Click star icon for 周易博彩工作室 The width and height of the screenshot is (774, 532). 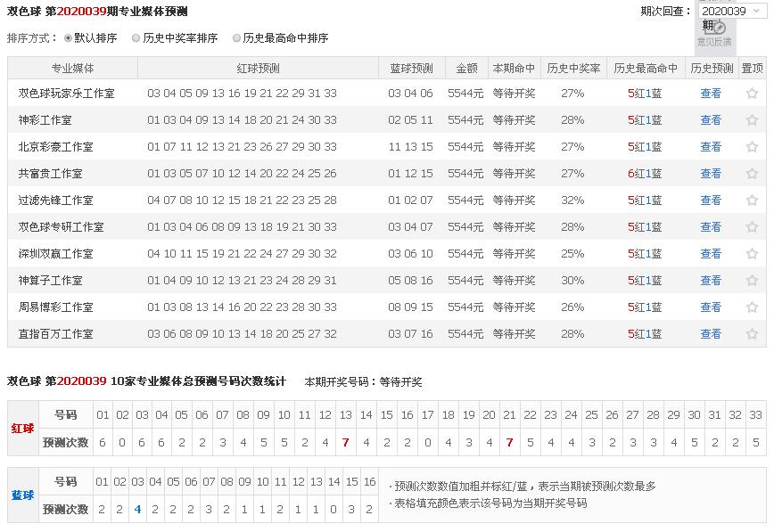coord(752,307)
